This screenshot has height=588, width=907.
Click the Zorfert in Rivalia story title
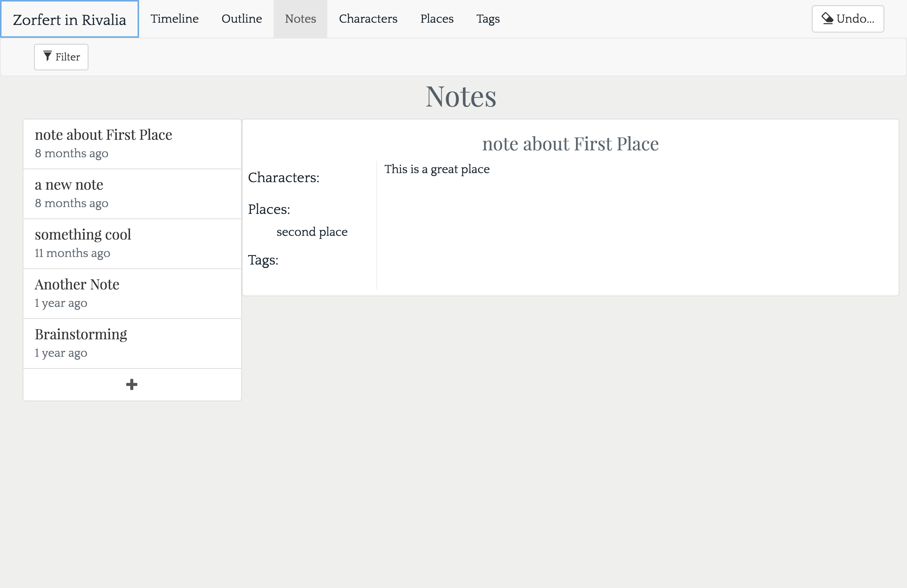pos(70,19)
